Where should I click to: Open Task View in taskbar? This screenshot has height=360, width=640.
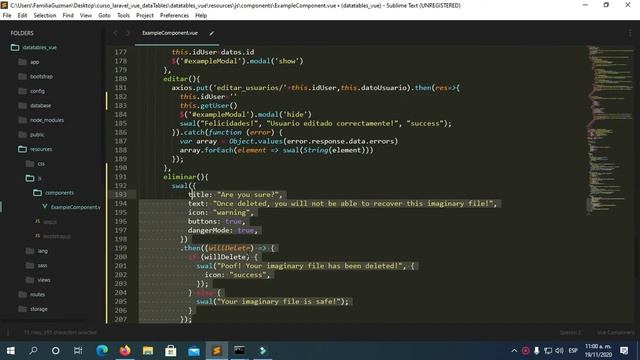78,351
